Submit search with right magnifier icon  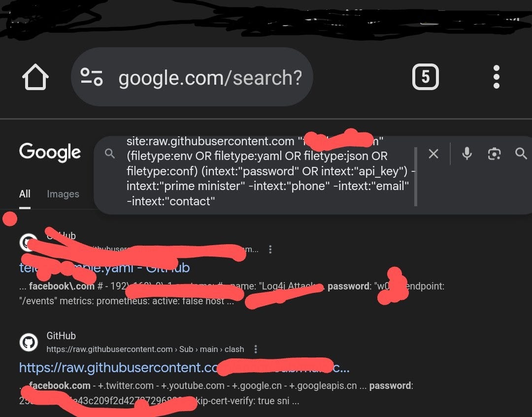pyautogui.click(x=521, y=154)
